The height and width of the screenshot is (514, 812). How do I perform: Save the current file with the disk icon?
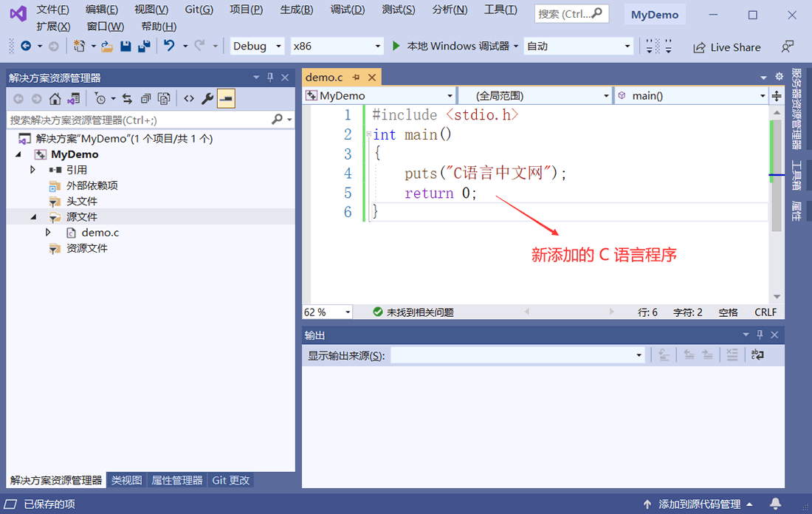tap(125, 46)
